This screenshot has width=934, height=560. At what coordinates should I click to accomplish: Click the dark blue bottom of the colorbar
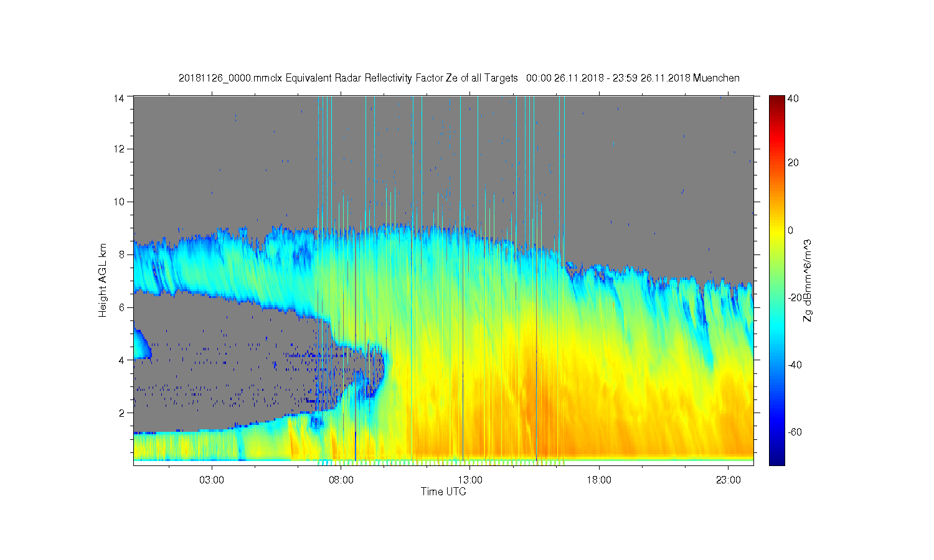(776, 459)
